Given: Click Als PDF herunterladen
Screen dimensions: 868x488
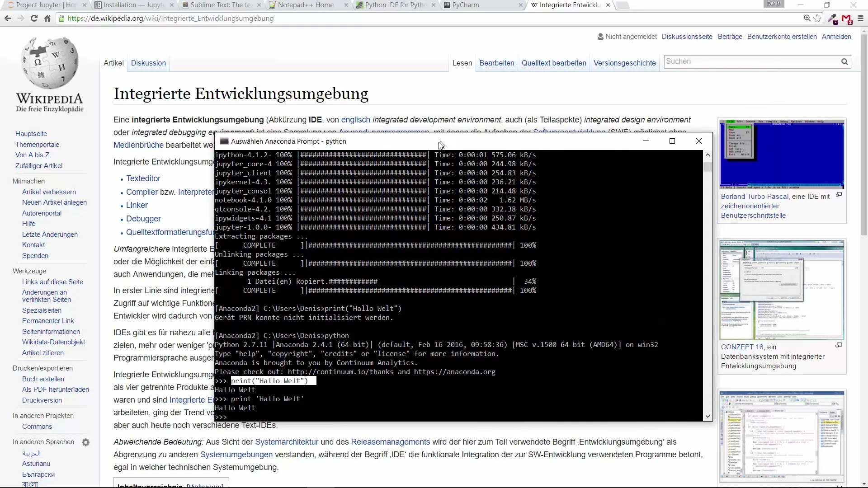Looking at the screenshot, I should 56,389.
